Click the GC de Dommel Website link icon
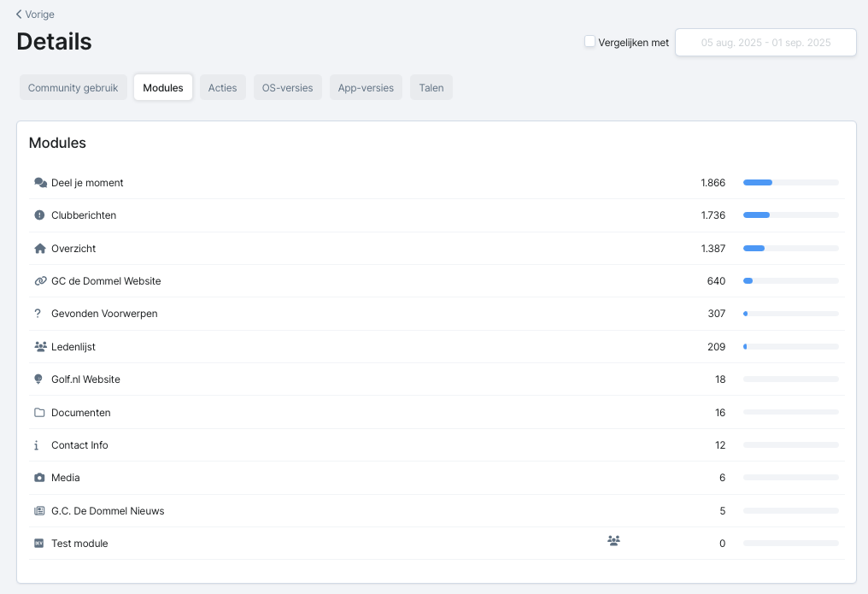The width and height of the screenshot is (868, 594). tap(40, 281)
